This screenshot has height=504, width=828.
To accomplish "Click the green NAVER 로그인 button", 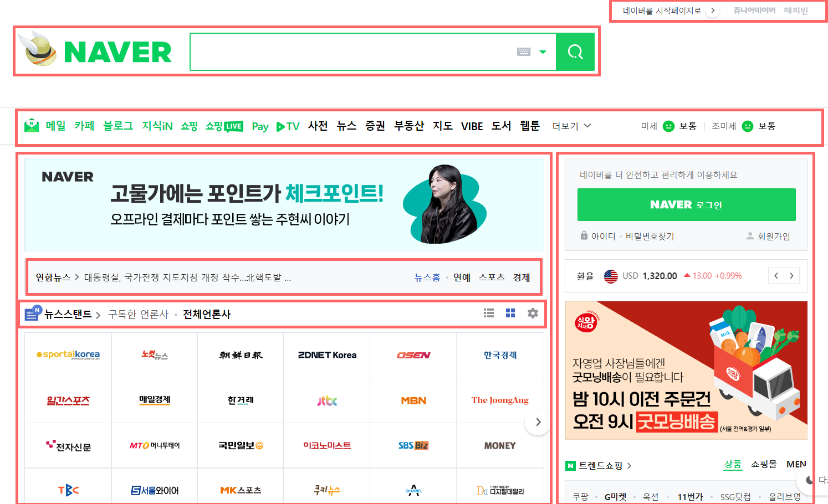I will click(x=686, y=204).
